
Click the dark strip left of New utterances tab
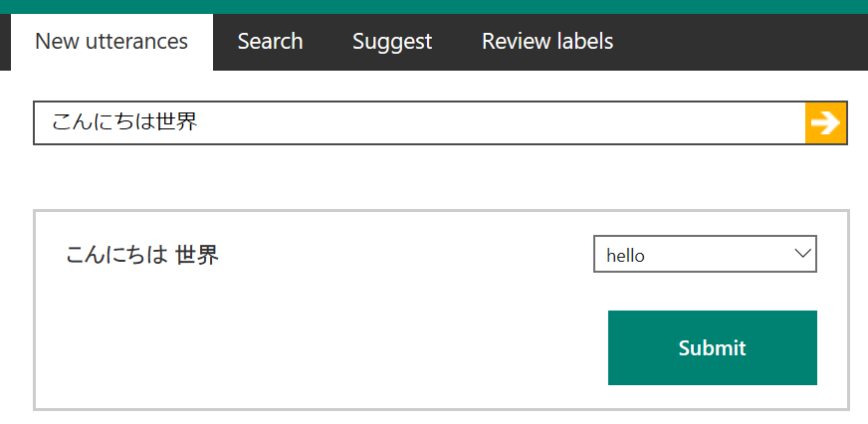(5, 42)
